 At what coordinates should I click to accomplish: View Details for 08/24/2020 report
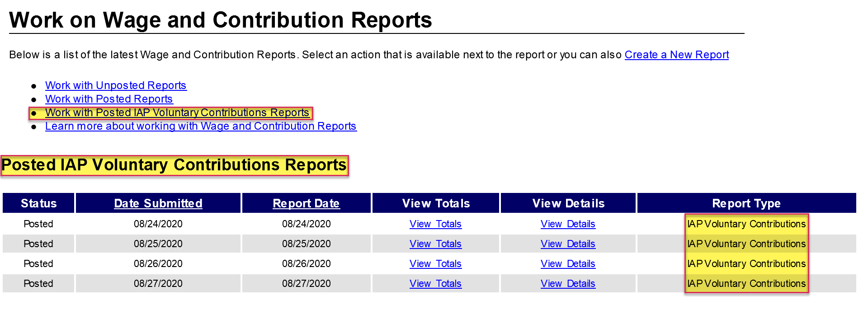coord(568,224)
